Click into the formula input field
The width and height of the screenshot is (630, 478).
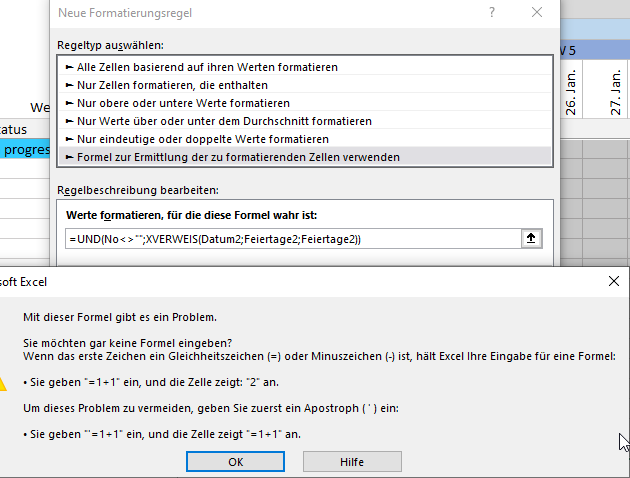pos(293,239)
